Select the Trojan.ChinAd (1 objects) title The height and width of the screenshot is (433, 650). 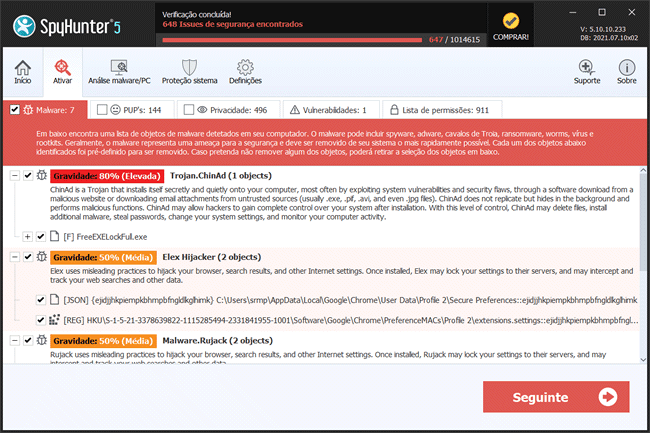221,176
